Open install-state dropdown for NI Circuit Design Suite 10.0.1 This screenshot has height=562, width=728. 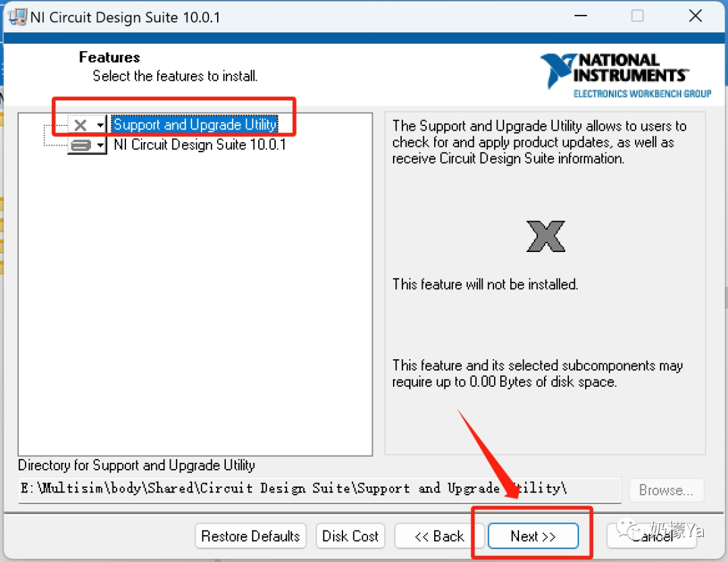pyautogui.click(x=87, y=146)
